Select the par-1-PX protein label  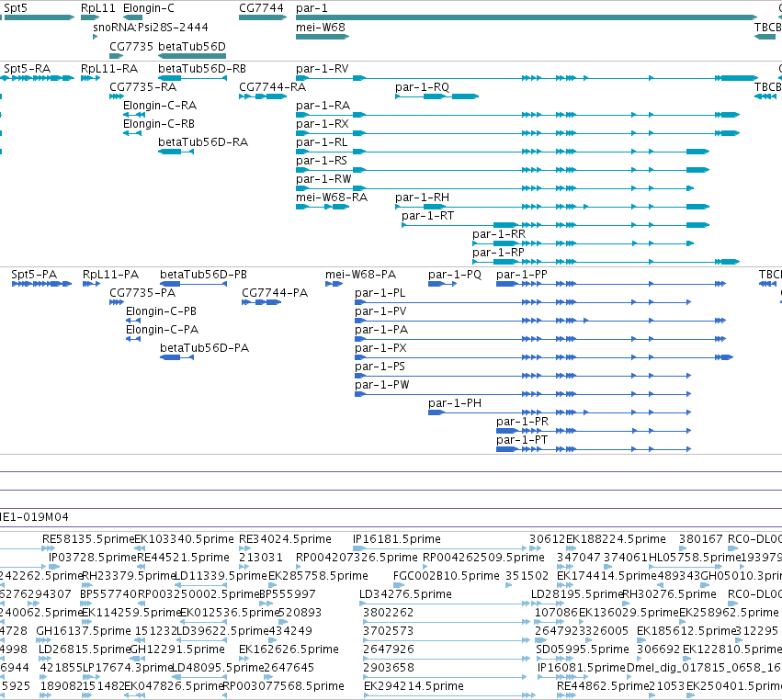(x=380, y=348)
